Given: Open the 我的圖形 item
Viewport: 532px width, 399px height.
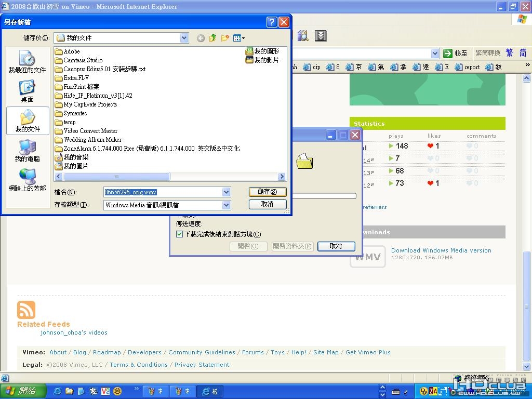Looking at the screenshot, I should pos(262,51).
